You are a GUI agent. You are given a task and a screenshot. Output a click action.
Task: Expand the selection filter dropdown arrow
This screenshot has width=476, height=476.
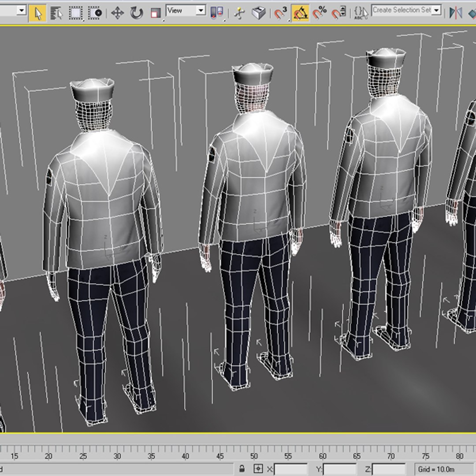(21, 10)
